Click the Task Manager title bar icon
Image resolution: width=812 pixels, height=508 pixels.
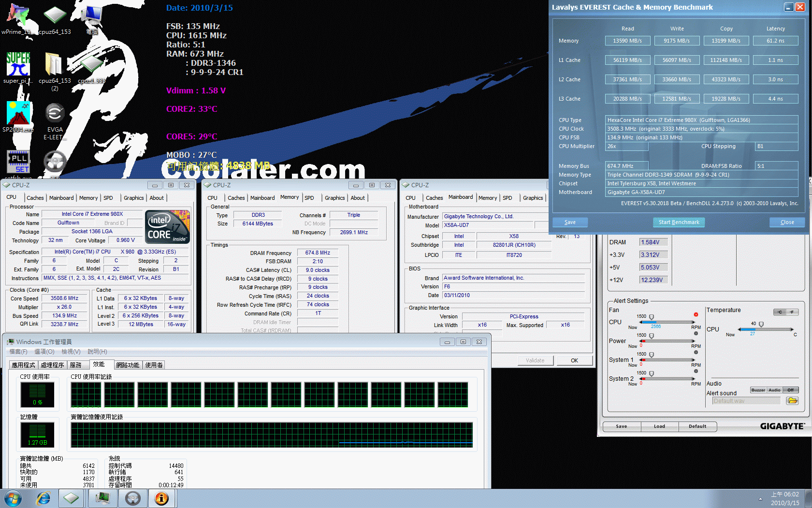(11, 342)
